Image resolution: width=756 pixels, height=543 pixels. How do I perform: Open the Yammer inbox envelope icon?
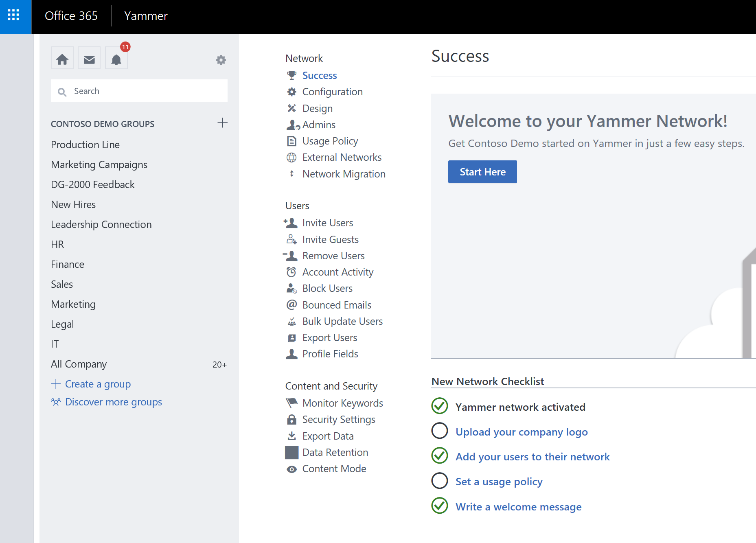[x=89, y=58]
